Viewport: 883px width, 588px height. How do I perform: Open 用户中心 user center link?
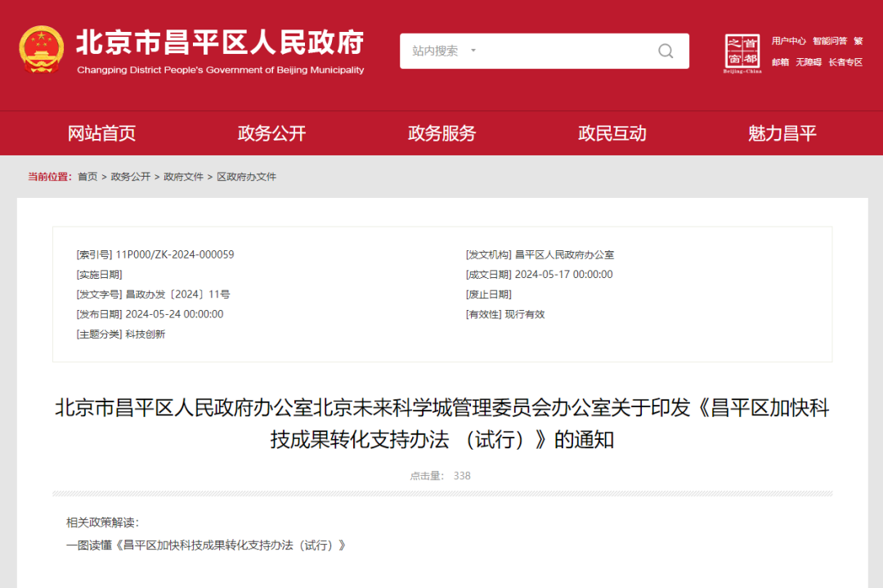click(x=788, y=41)
